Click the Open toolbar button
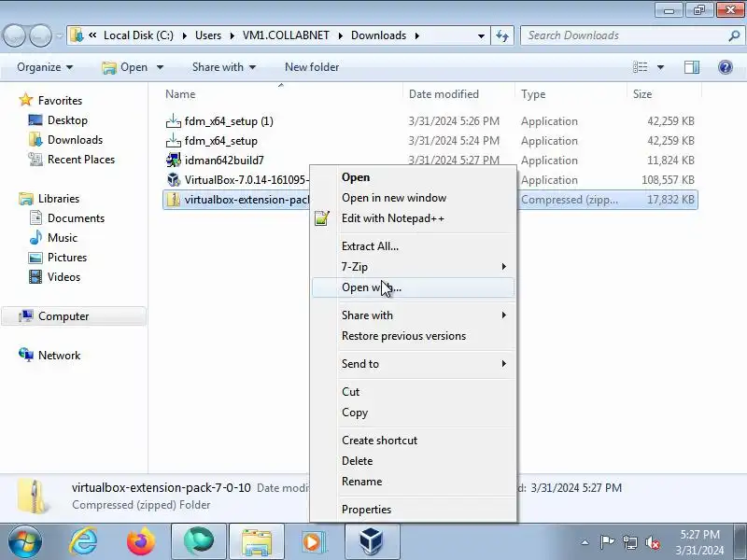Image resolution: width=747 pixels, height=560 pixels. [125, 67]
